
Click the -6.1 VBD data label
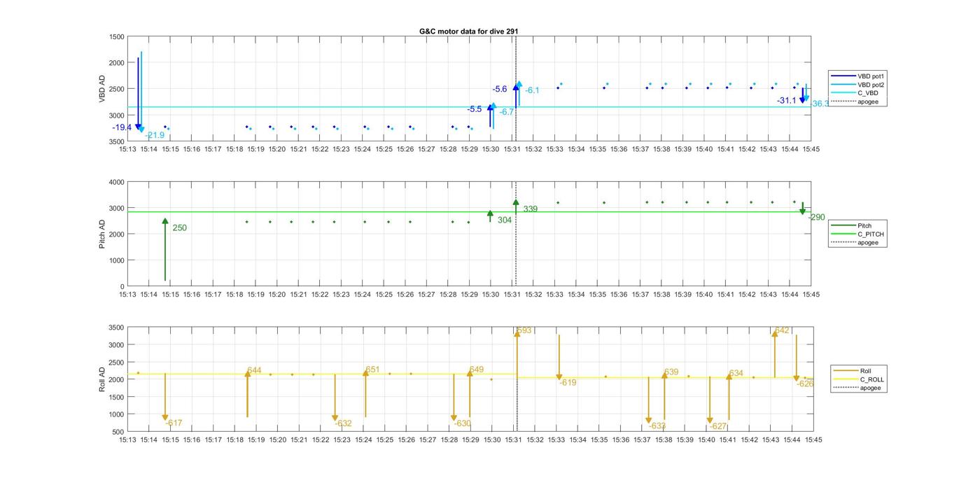533,90
